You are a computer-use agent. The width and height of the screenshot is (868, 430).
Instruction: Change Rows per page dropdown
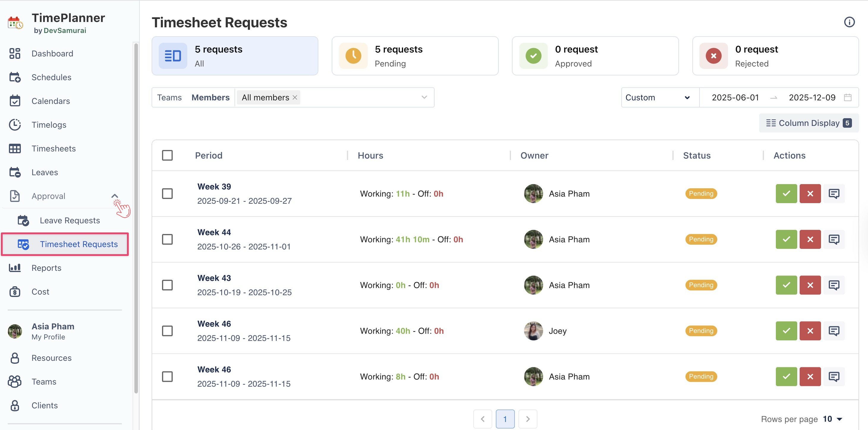pos(832,419)
